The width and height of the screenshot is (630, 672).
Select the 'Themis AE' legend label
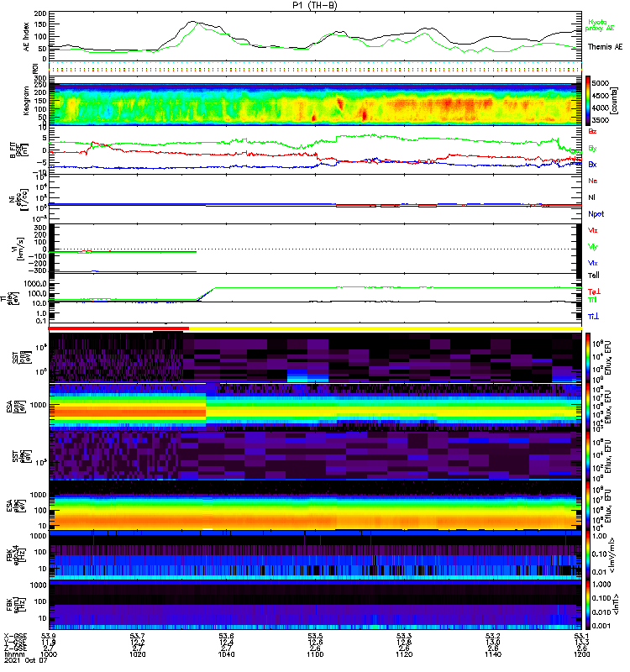[x=605, y=47]
